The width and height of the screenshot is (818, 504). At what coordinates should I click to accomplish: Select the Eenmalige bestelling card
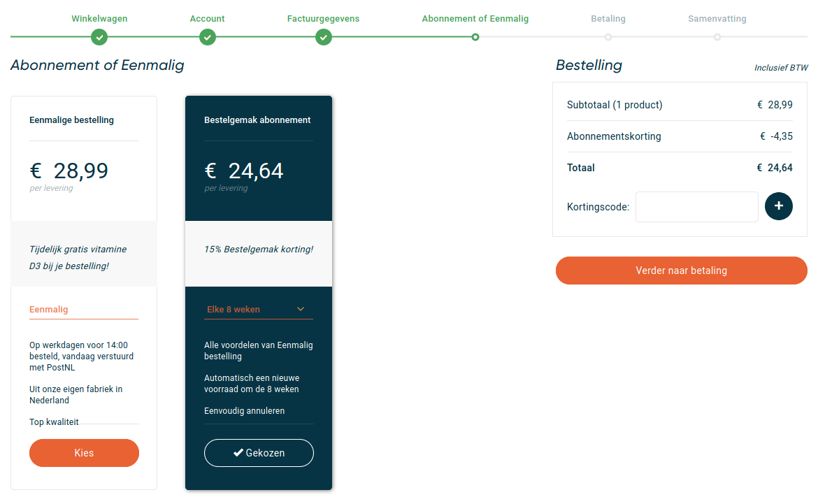pos(84,293)
